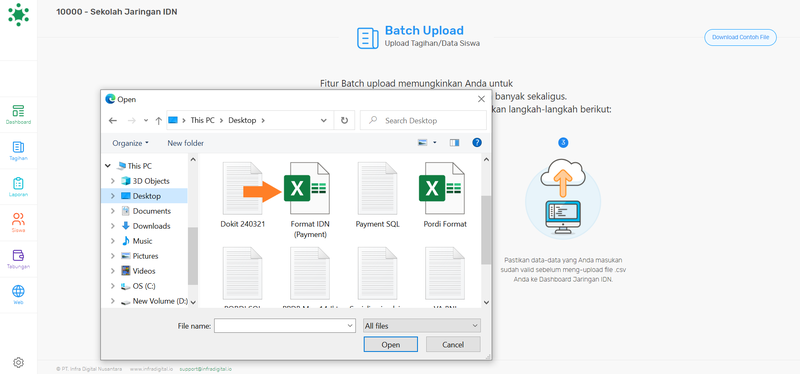Viewport: 800px width, 374px height.
Task: Go up one folder level
Action: 159,121
